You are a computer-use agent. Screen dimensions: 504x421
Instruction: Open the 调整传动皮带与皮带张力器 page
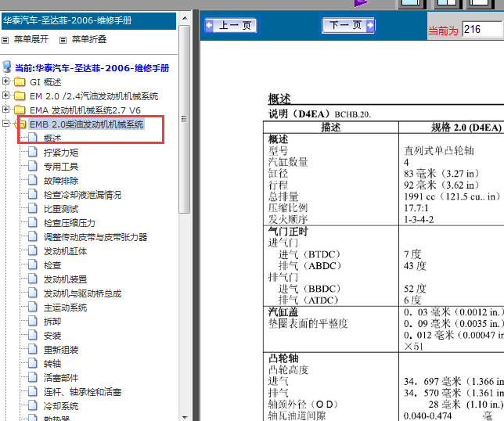95,237
